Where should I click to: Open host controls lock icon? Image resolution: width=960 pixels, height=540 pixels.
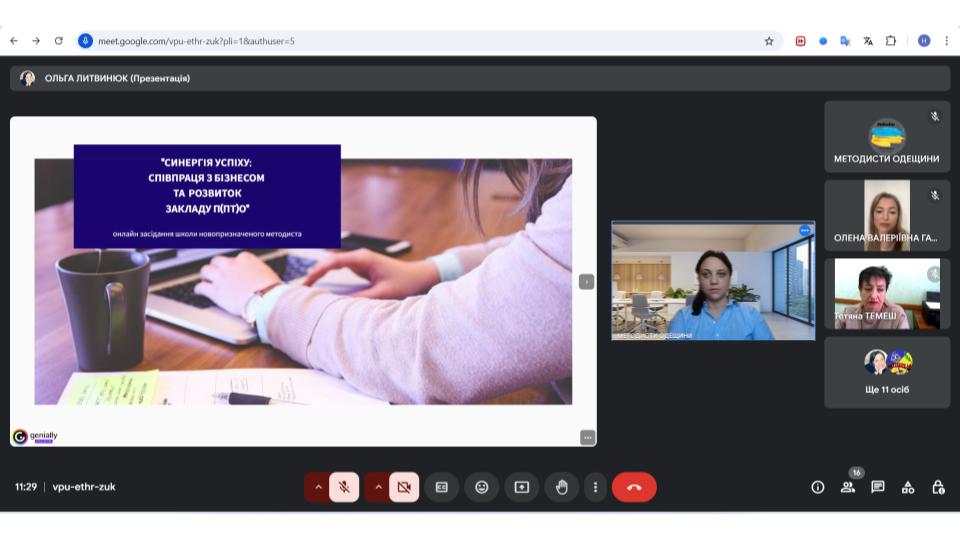pos(938,487)
